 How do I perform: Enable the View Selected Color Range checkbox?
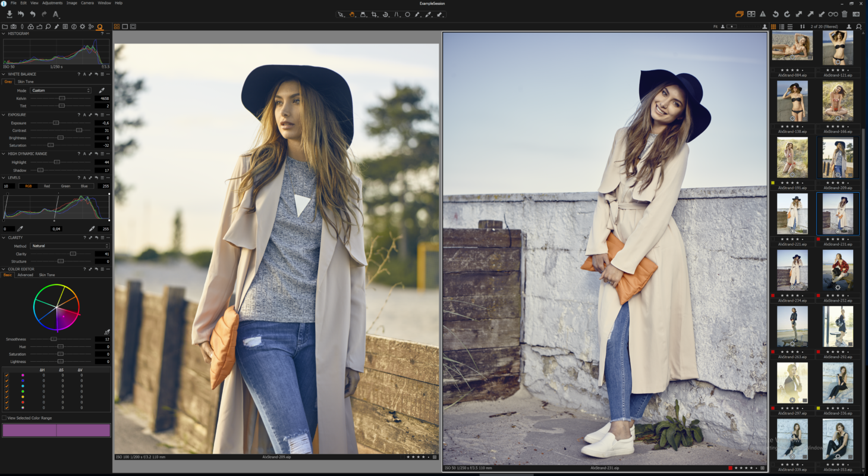click(4, 418)
